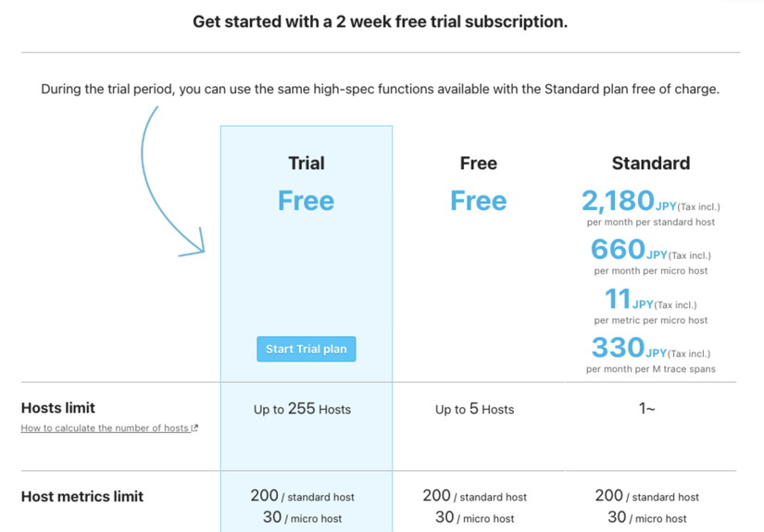Click the Hosts limit row label
This screenshot has height=532, width=764.
[58, 408]
